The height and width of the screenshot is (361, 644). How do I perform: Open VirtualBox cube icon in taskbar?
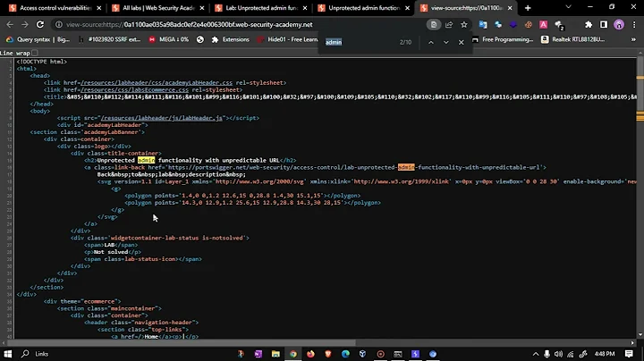362,354
